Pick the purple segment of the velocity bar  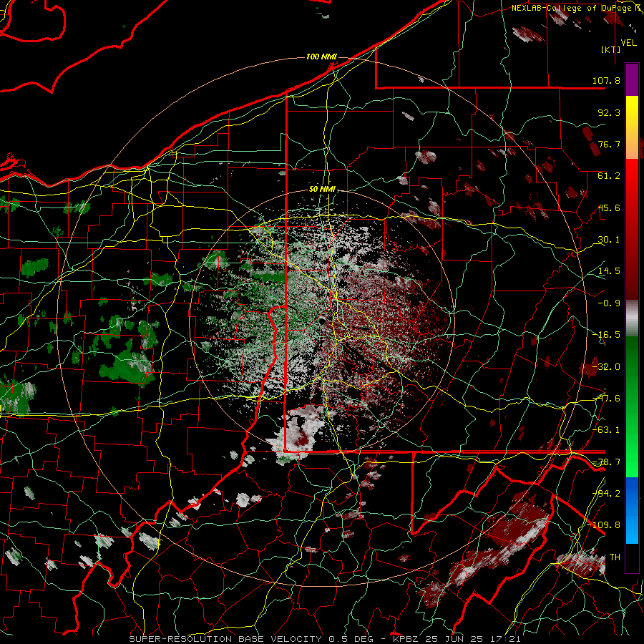tap(632, 79)
